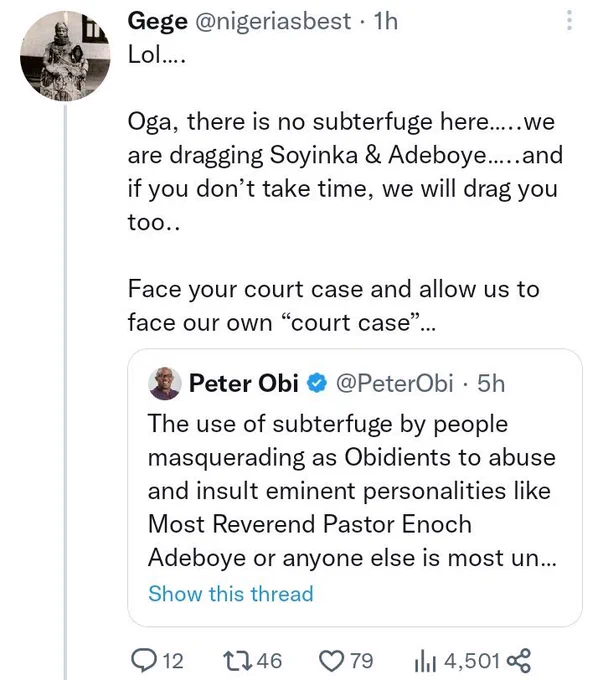Open the three-dot more options menu
This screenshot has height=680, width=603.
point(569,20)
